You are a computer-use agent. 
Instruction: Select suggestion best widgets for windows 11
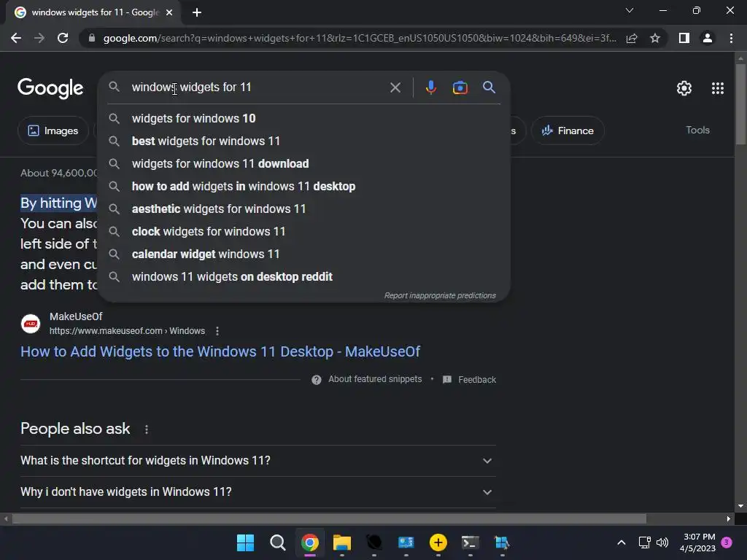click(x=304, y=141)
